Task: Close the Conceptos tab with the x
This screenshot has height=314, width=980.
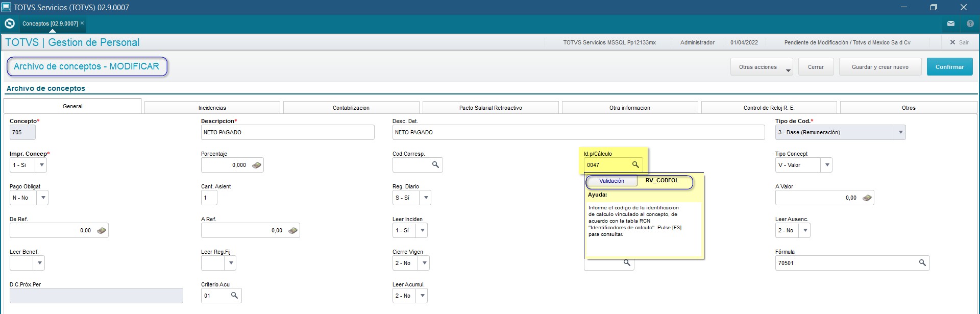Action: coord(82,23)
